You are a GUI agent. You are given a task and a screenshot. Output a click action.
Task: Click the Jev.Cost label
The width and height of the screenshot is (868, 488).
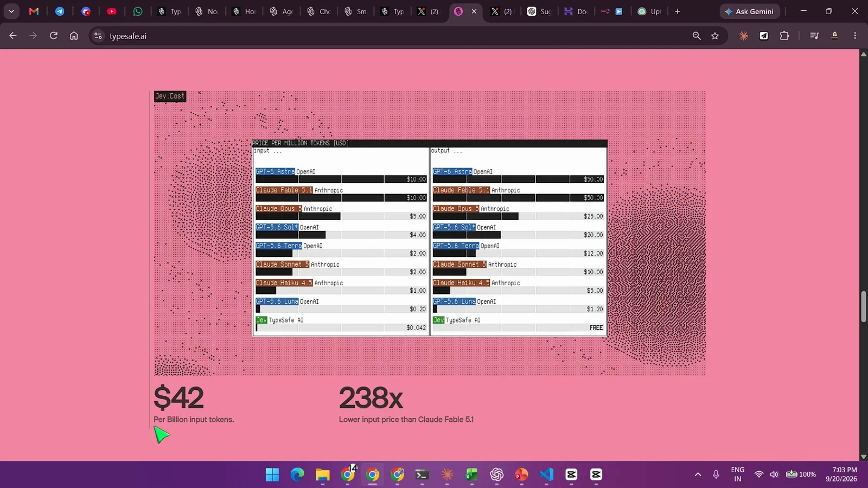point(170,96)
